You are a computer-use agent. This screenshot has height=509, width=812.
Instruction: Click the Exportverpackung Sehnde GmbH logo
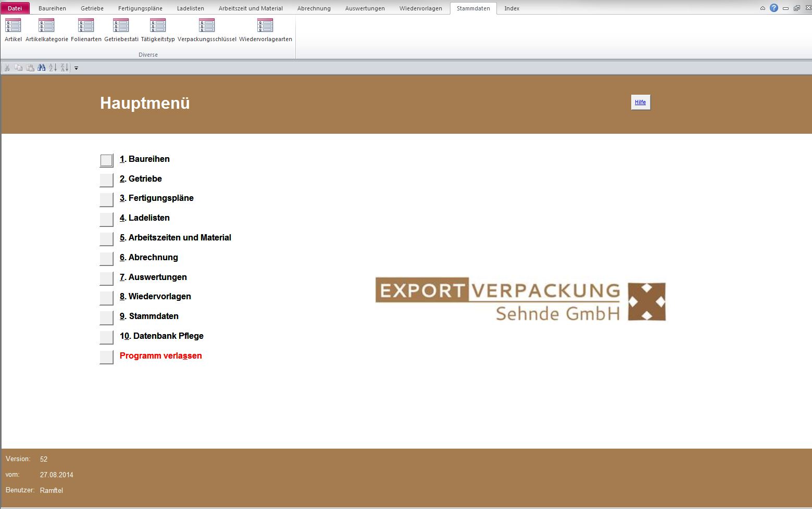coord(520,299)
